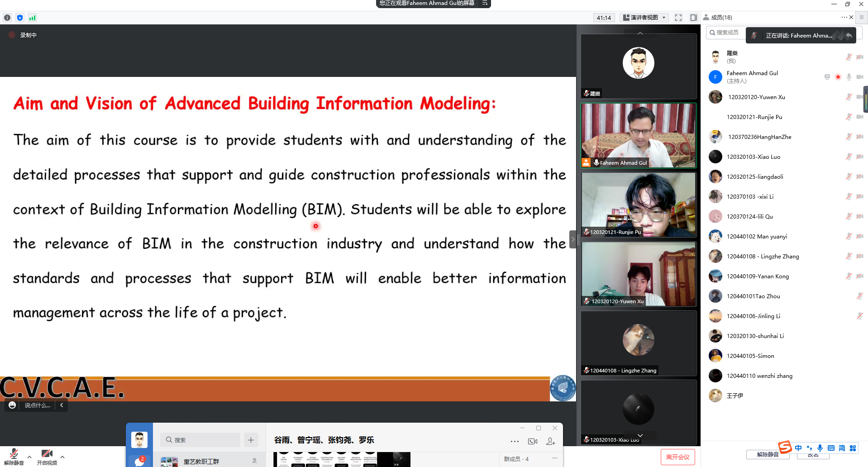Focus the 说点什么 chat input
868x467 pixels.
(x=38, y=405)
